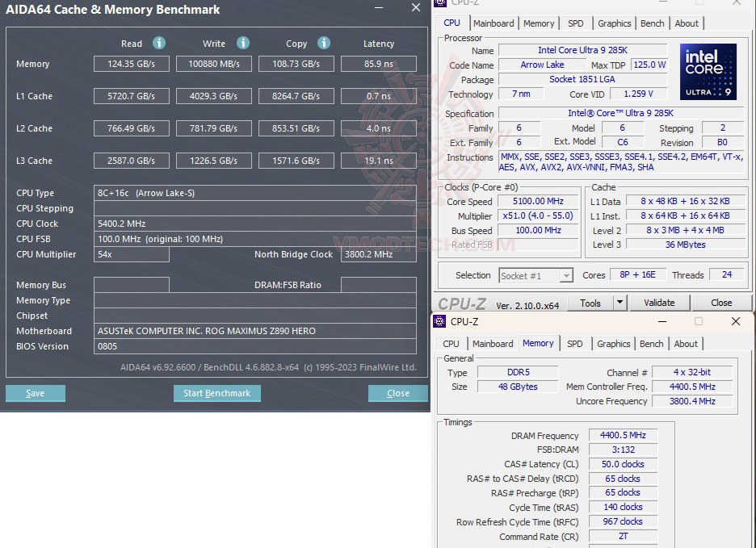Click Memory Read value 124.35 GB/s

click(132, 64)
